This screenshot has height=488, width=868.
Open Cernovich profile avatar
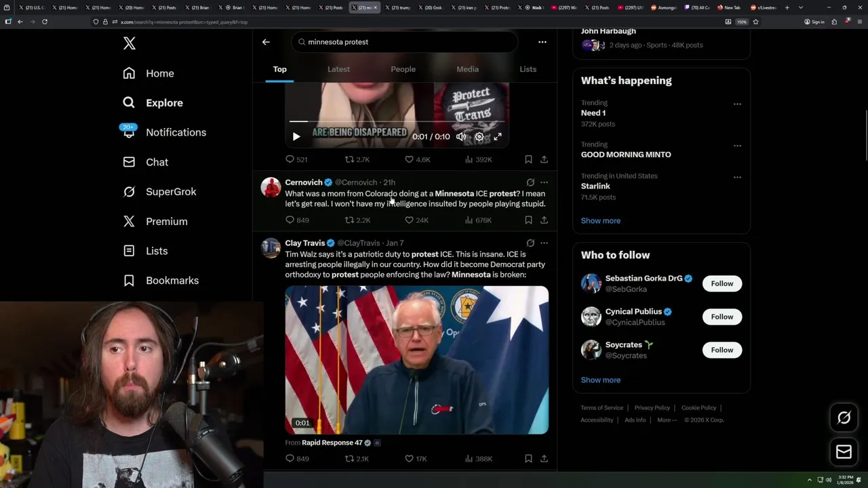pyautogui.click(x=271, y=187)
